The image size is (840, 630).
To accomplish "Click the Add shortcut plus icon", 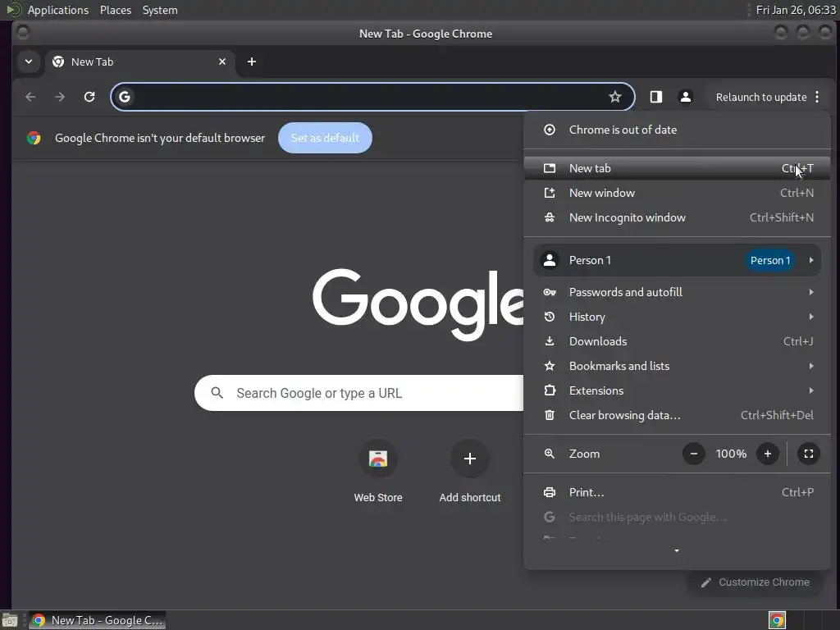I will (470, 459).
